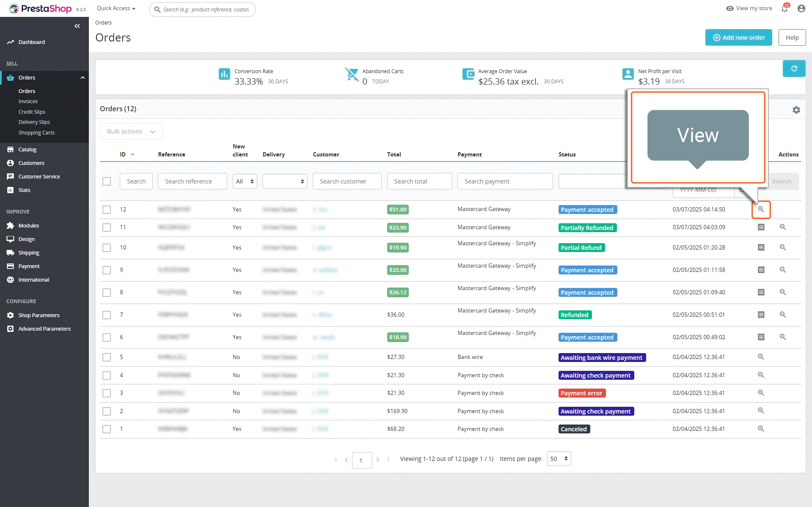Viewport: 812px width, 507px height.
Task: Open the View my store link
Action: tap(749, 8)
